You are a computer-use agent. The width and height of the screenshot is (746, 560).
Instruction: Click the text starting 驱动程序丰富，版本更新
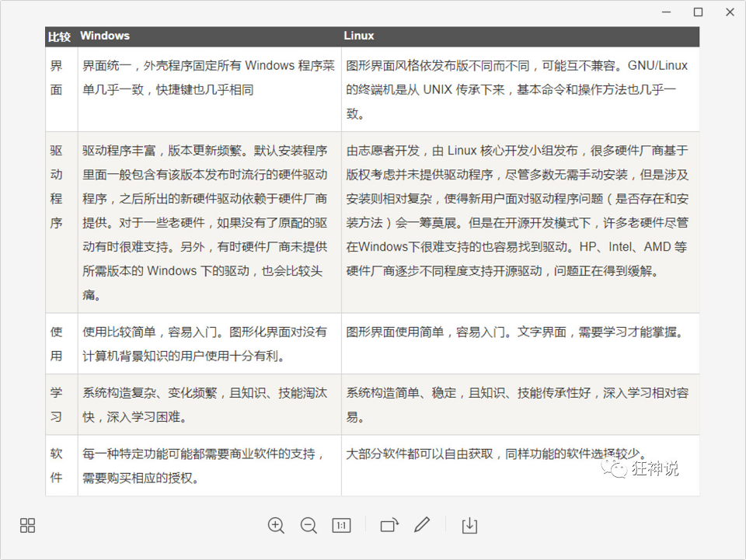coord(205,222)
